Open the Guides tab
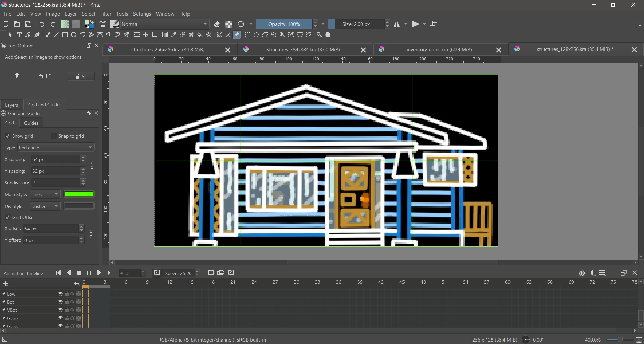Image resolution: width=644 pixels, height=344 pixels. [31, 123]
